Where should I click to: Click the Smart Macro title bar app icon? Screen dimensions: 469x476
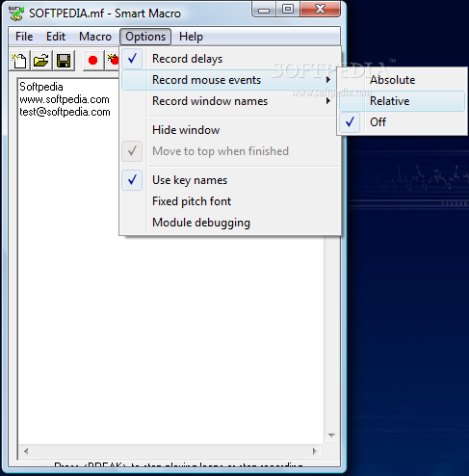tap(16, 13)
